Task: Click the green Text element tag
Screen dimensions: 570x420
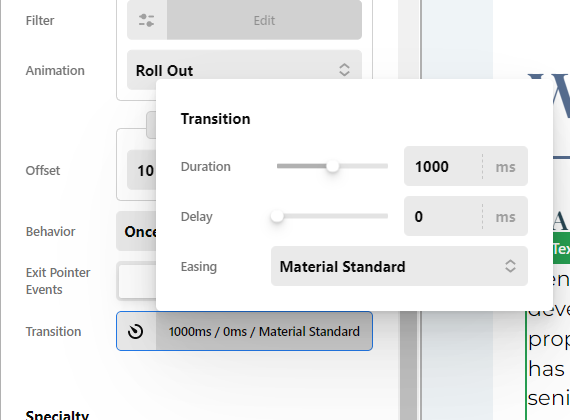Action: 561,249
